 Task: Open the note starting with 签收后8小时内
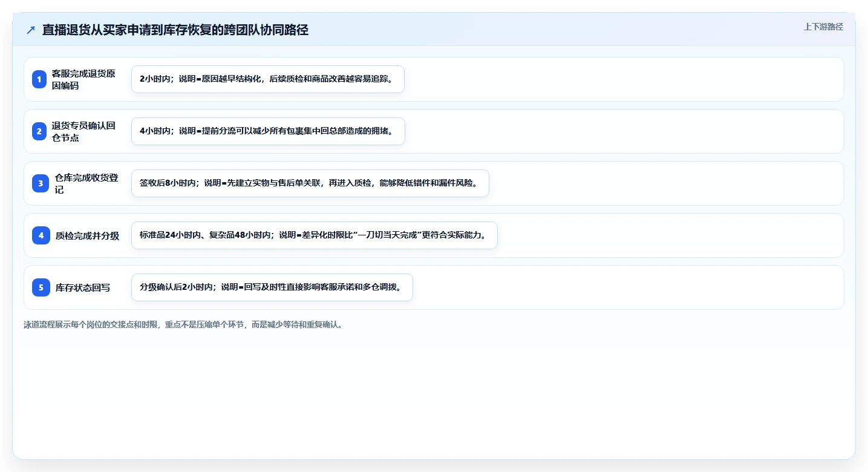pos(310,183)
